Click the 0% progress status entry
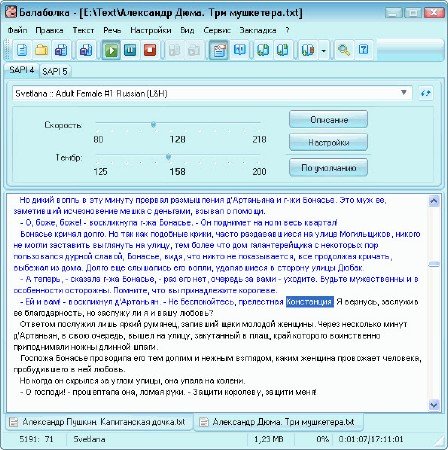Viewport: 448px width, 450px height. [322, 439]
